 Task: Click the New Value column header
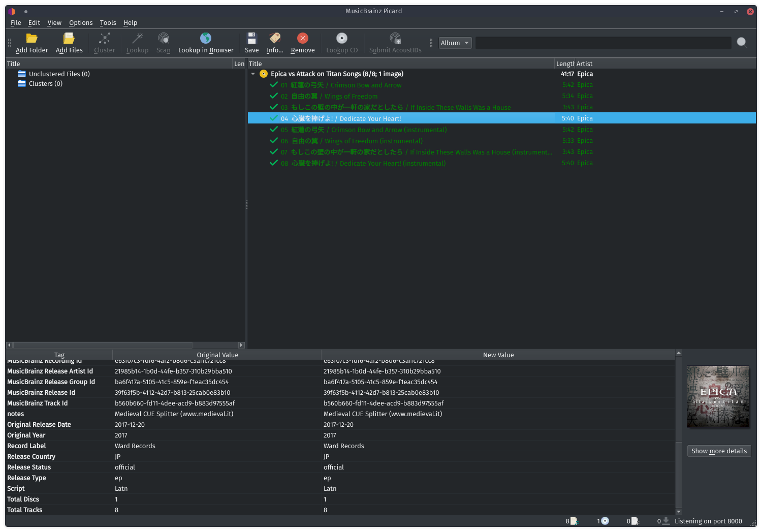pos(498,355)
